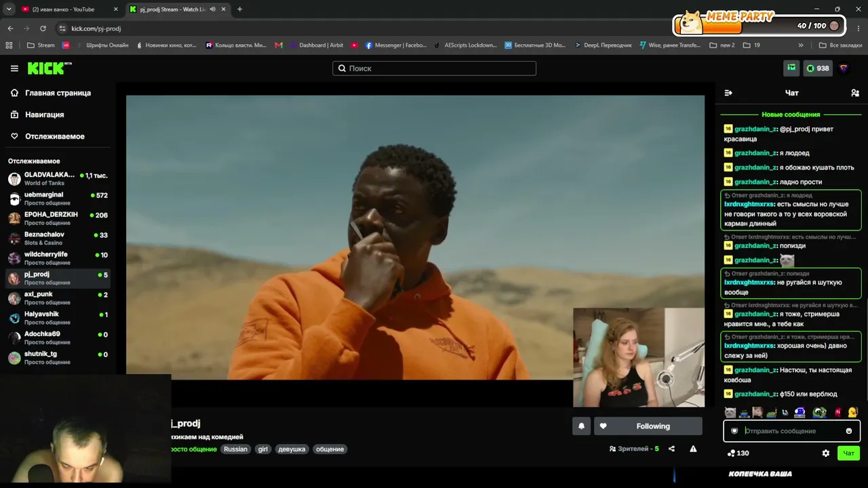Image resolution: width=868 pixels, height=488 pixels.
Task: Open shutnik_tg channel in sidebar
Action: (58, 358)
